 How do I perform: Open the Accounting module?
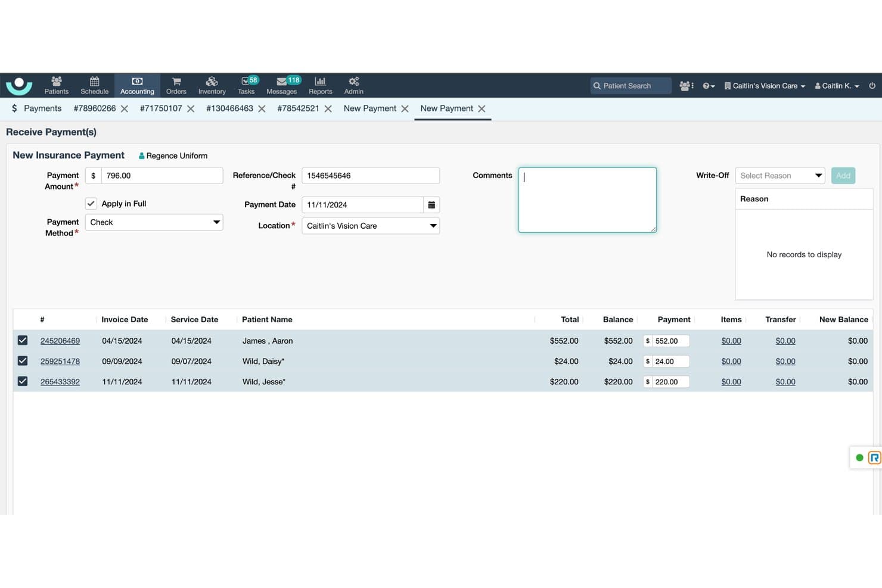(137, 85)
